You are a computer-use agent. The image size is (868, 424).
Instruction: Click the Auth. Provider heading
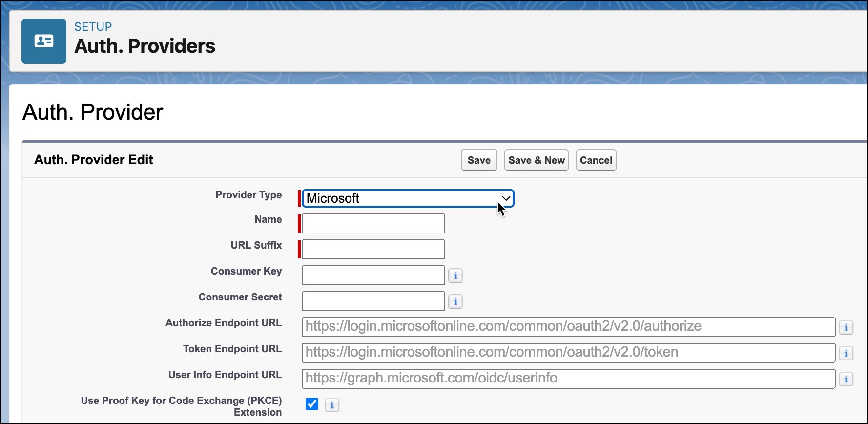click(93, 112)
